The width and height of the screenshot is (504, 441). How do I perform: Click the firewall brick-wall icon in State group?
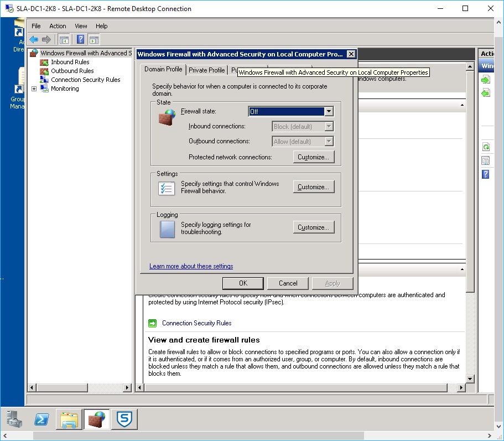[x=167, y=117]
